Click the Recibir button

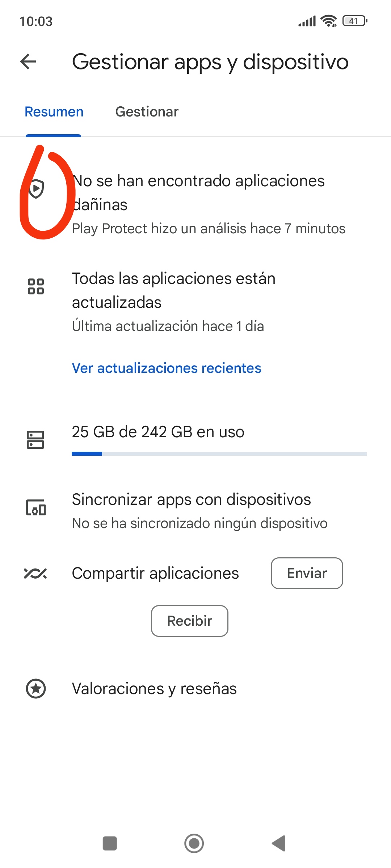[x=190, y=621]
